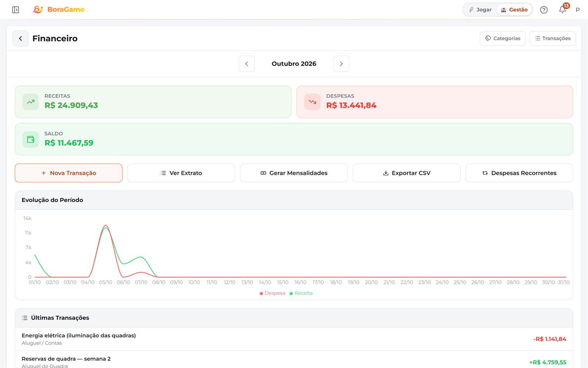Click the Receitas trending-up icon
Image resolution: width=588 pixels, height=368 pixels.
(31, 102)
